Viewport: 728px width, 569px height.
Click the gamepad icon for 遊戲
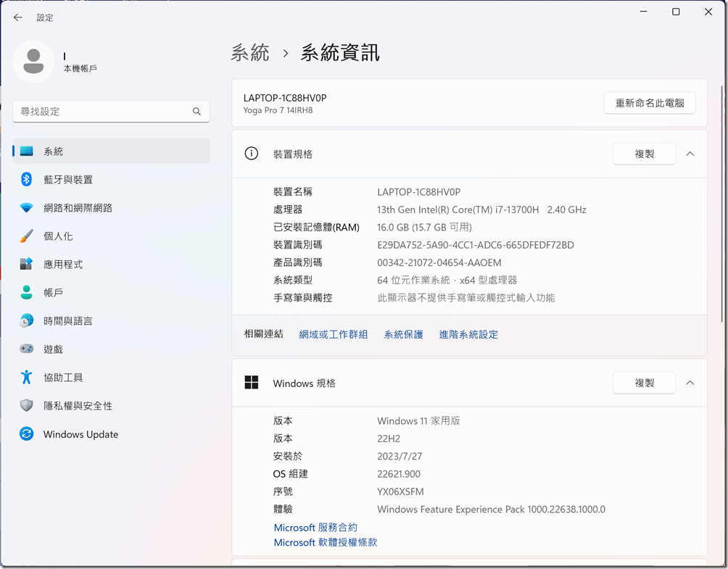(x=27, y=349)
